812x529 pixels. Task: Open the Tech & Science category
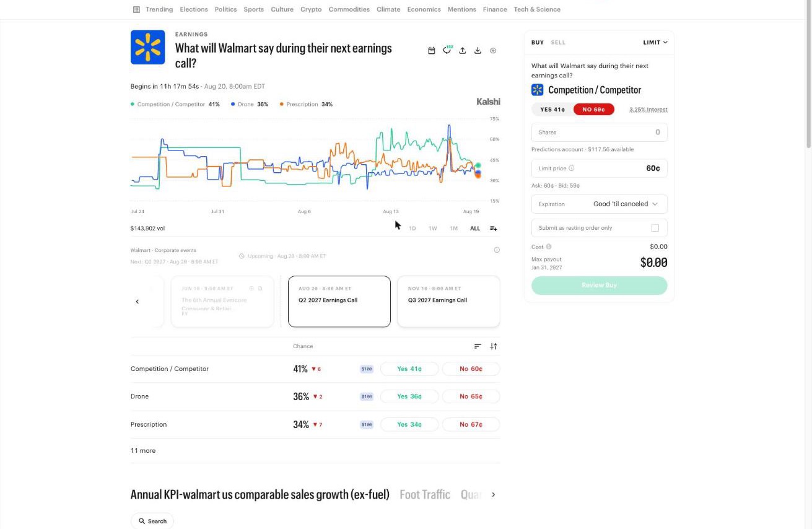[537, 9]
